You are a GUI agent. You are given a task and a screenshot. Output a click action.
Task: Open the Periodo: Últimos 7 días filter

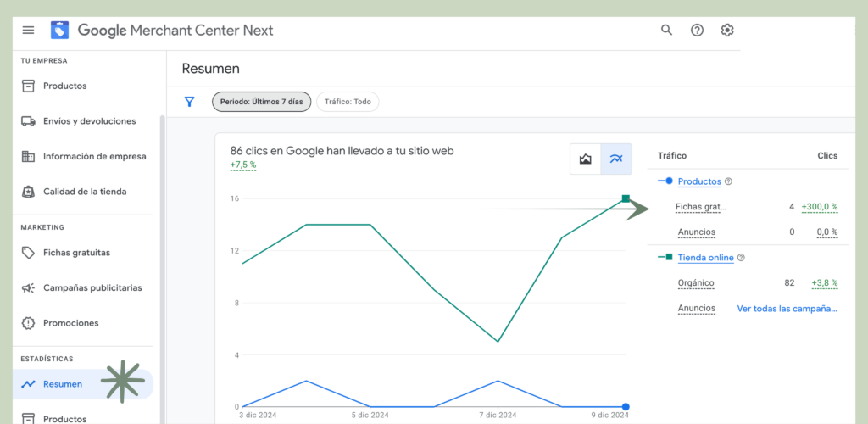[261, 102]
